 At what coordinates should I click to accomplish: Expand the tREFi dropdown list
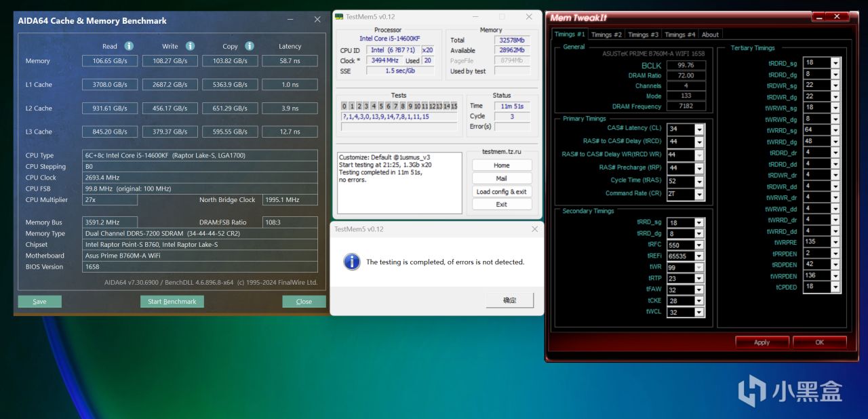coord(699,256)
